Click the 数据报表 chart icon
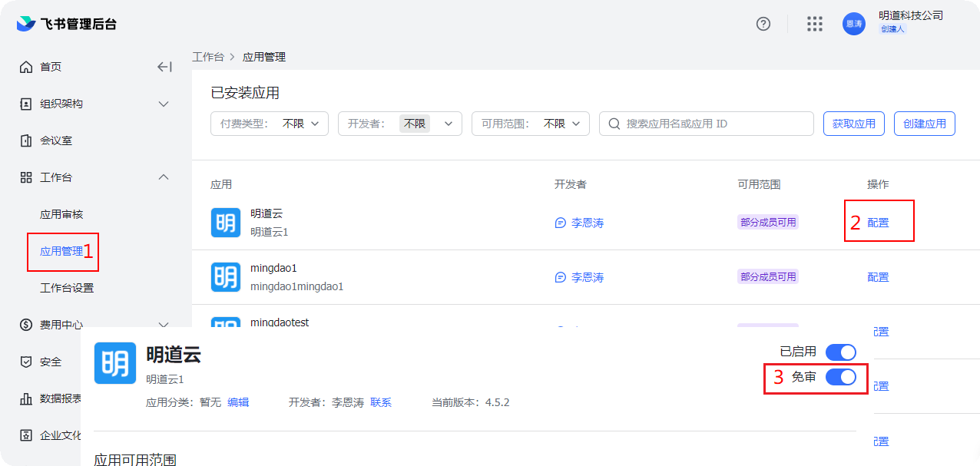Image resolution: width=980 pixels, height=466 pixels. [x=26, y=398]
